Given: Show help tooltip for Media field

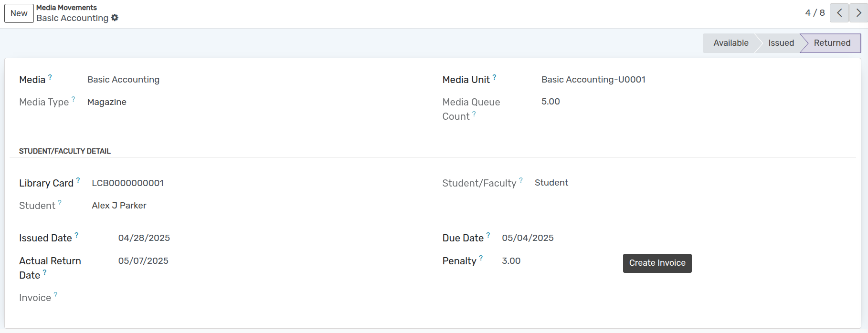Looking at the screenshot, I should [x=50, y=77].
